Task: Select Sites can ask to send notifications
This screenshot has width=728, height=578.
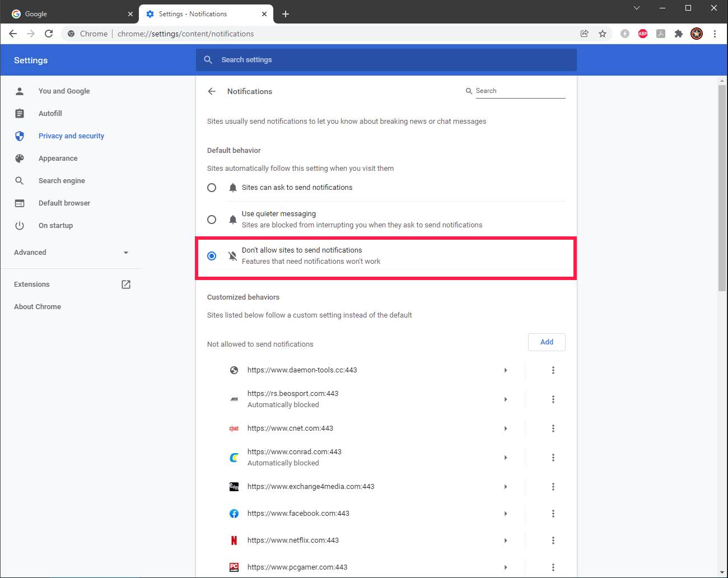Action: [212, 188]
